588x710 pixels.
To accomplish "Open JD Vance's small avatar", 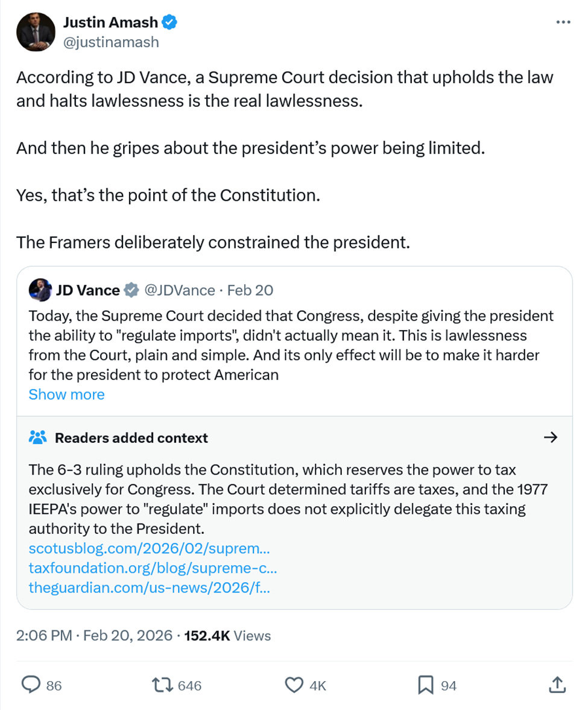I will (40, 290).
